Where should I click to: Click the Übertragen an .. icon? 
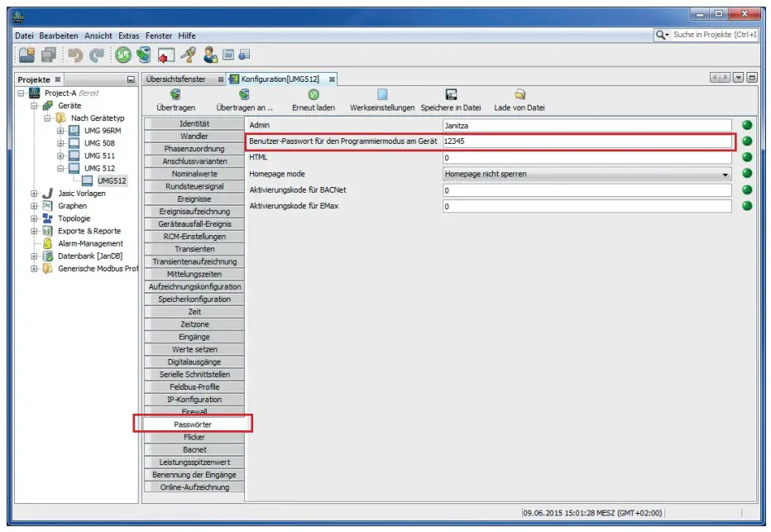coord(244,95)
